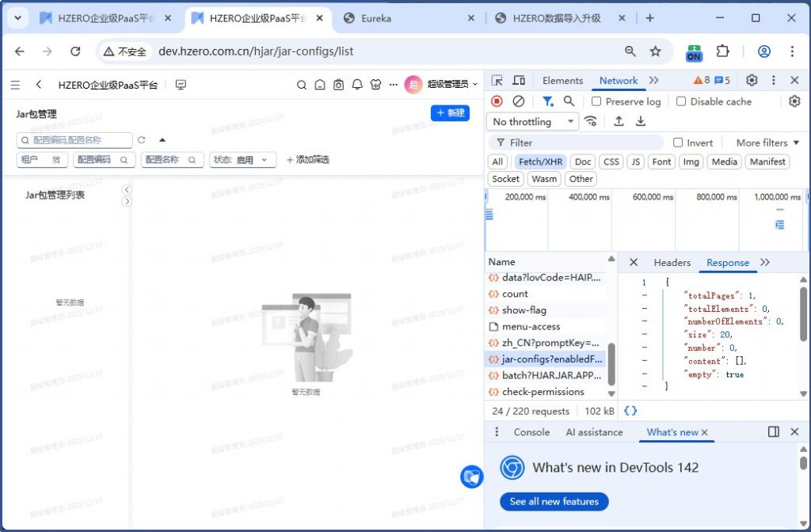Screen dimensions: 811x532
Task: Click the notification bell icon in HZERO header
Action: (x=357, y=85)
